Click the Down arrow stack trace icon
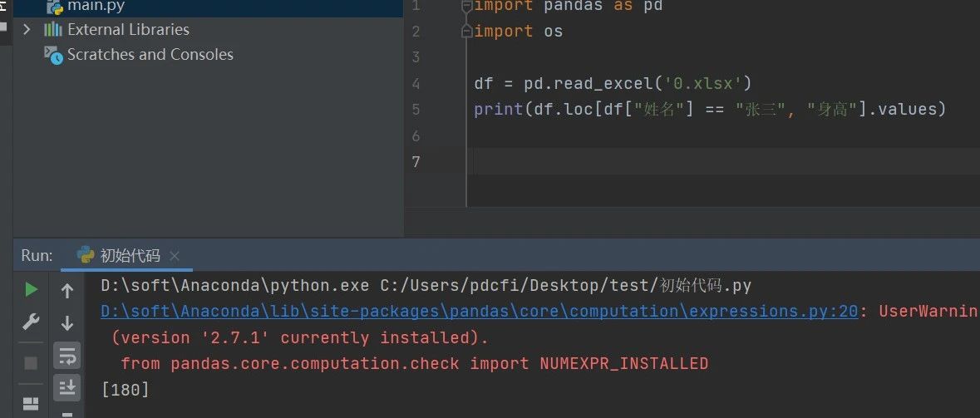 [67, 322]
